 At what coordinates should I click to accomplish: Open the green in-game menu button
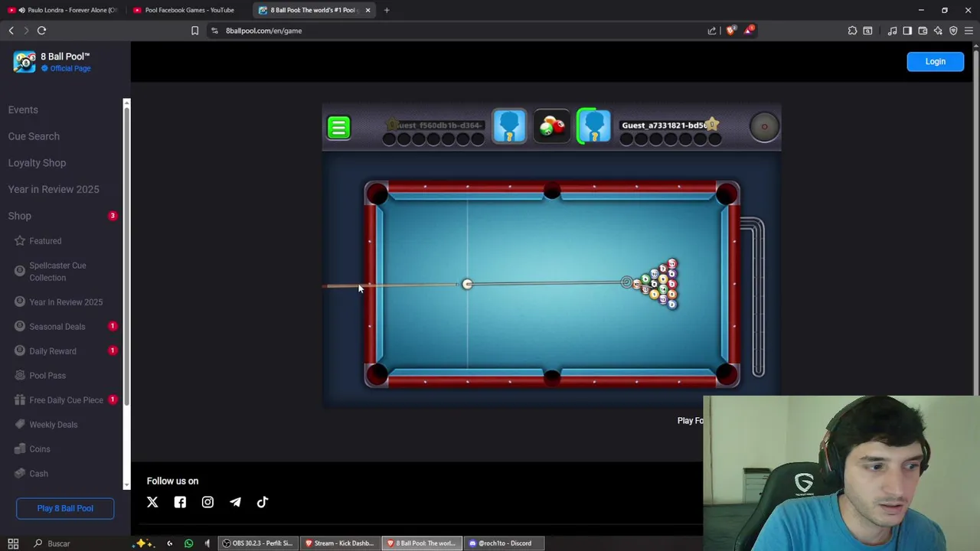pyautogui.click(x=338, y=127)
